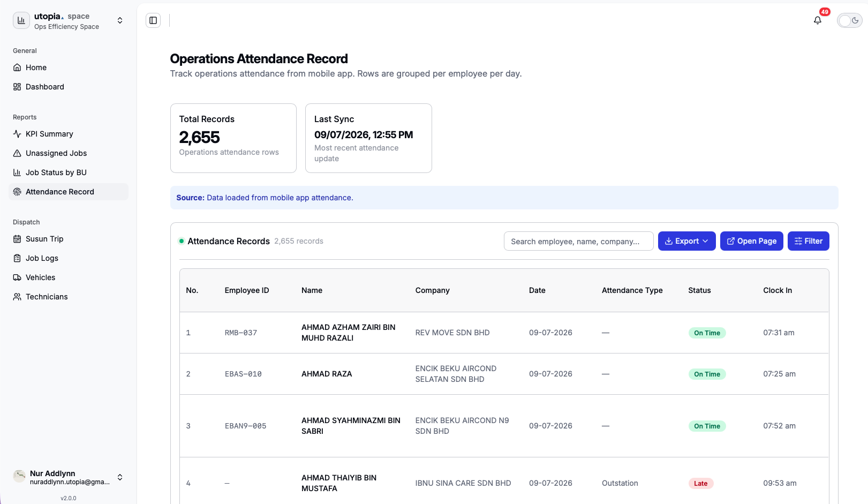Click the Clock In column header
This screenshot has height=504, width=868.
778,290
